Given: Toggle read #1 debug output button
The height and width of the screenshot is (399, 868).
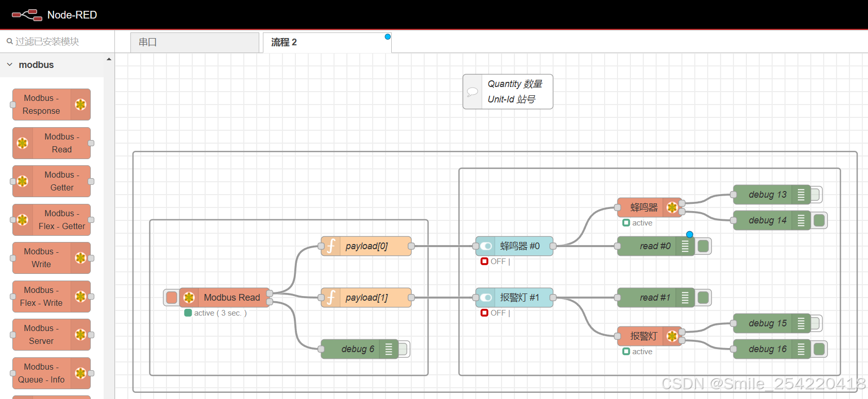Looking at the screenshot, I should pyautogui.click(x=703, y=298).
